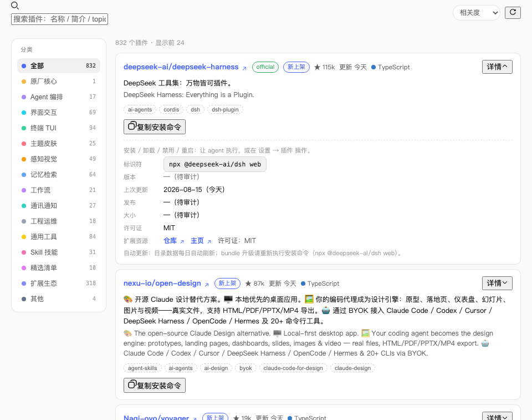Open the 仓库 repository link
This screenshot has width=532, height=420.
[x=170, y=241]
